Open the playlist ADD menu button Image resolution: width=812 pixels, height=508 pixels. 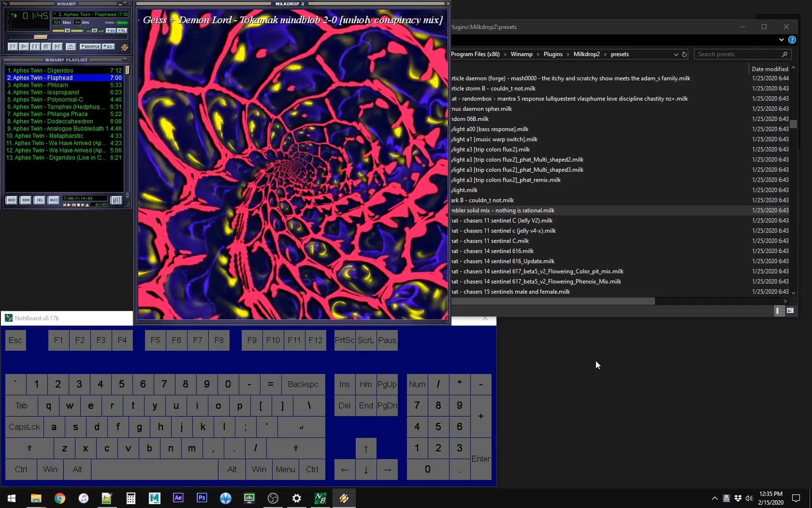click(11, 200)
